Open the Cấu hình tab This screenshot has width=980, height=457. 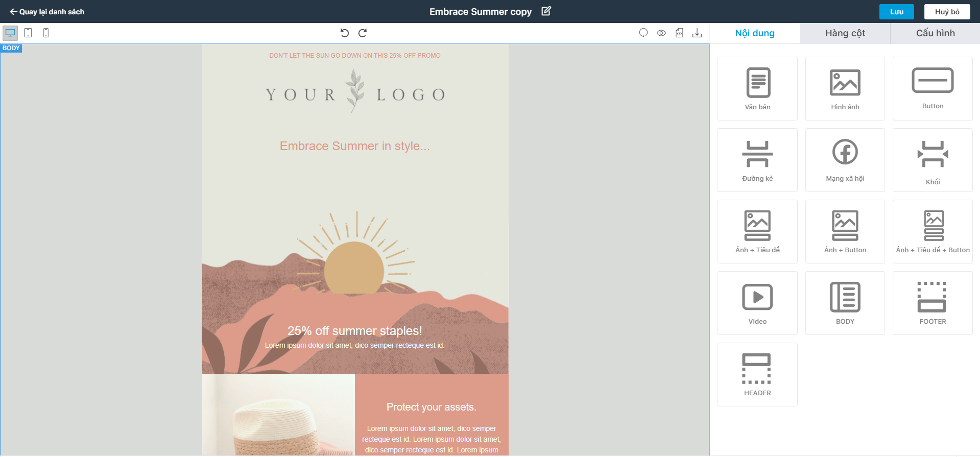pyautogui.click(x=935, y=33)
